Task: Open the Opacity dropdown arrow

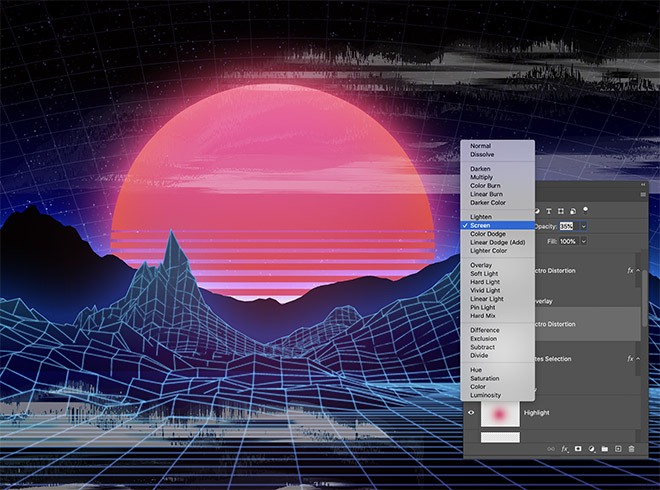Action: pos(583,226)
